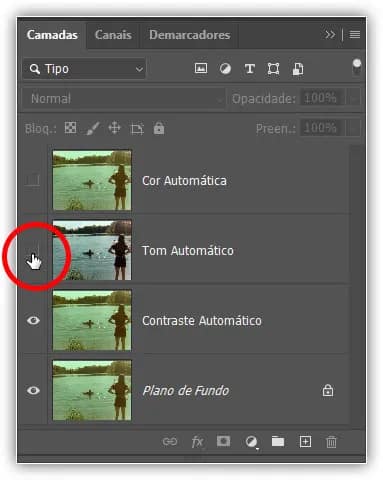383x480 pixels.
Task: Click the Cor Automática layer name
Action: pyautogui.click(x=184, y=181)
